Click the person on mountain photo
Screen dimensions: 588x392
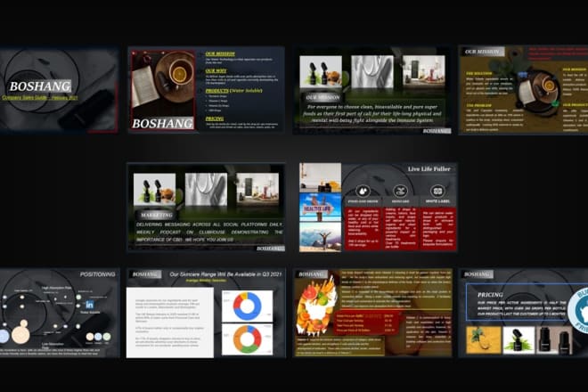tap(320, 237)
